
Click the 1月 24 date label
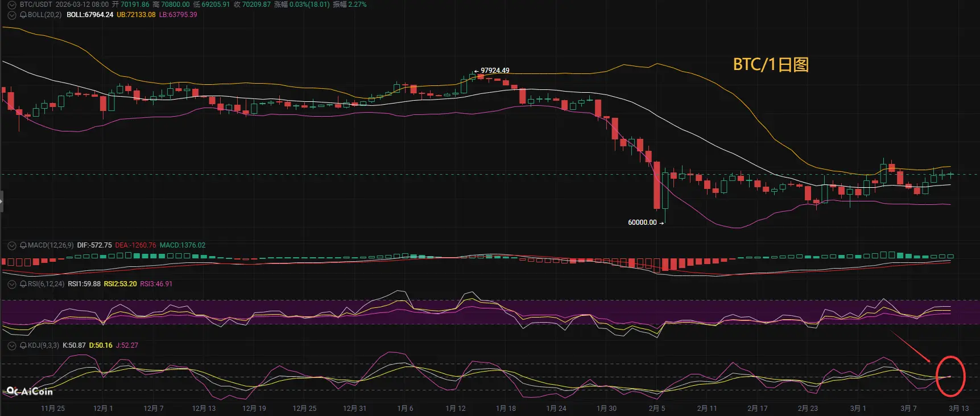(x=556, y=409)
